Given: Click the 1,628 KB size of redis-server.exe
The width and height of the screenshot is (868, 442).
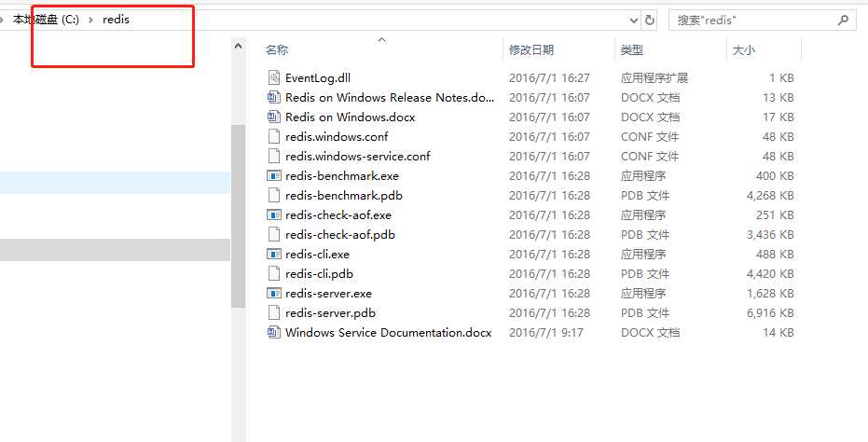Looking at the screenshot, I should 770,294.
